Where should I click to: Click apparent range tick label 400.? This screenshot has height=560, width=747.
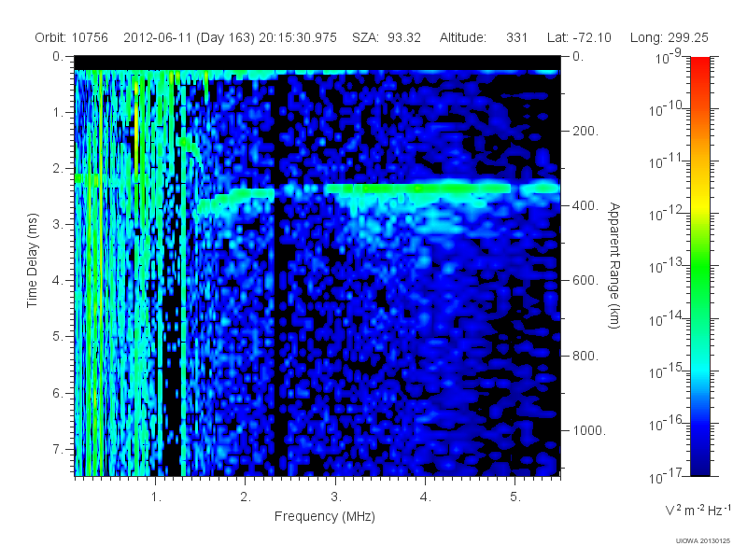click(585, 205)
